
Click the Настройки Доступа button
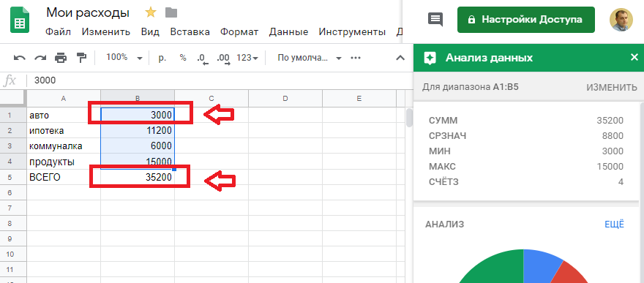point(526,20)
